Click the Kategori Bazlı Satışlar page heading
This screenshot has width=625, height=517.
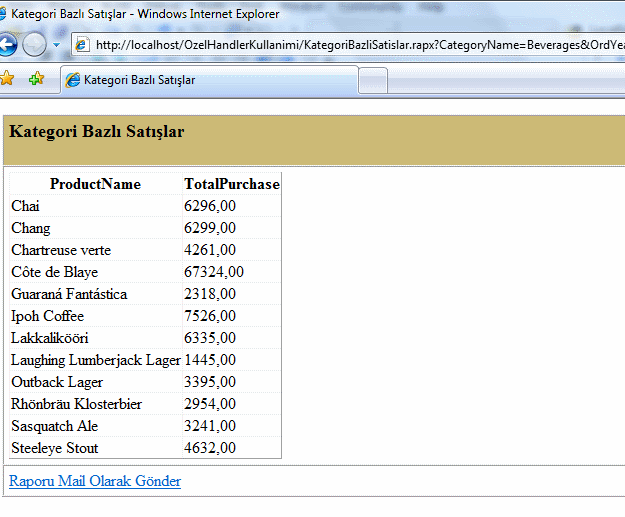96,132
